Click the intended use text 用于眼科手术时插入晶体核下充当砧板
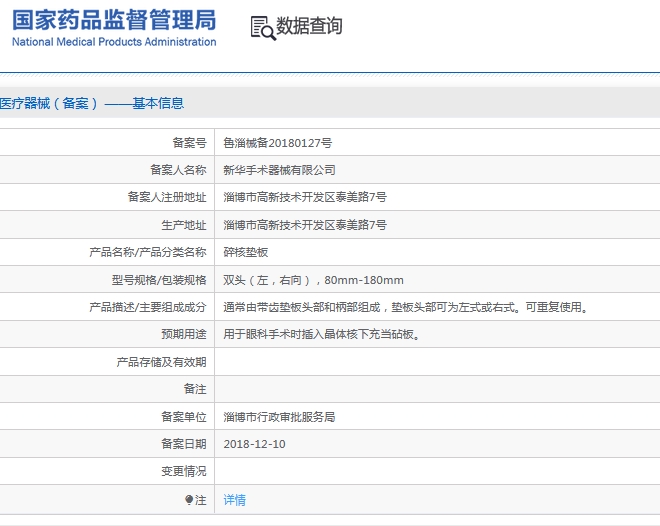This screenshot has height=526, width=660. click(x=322, y=335)
